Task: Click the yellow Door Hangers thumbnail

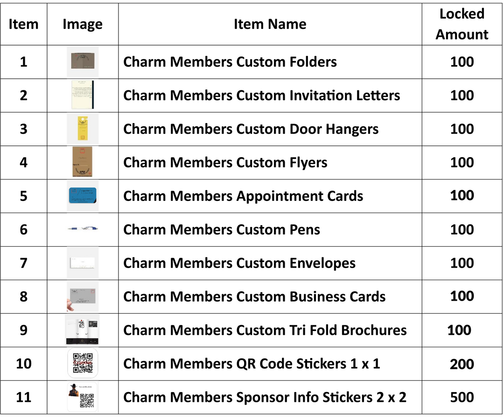Action: (83, 129)
